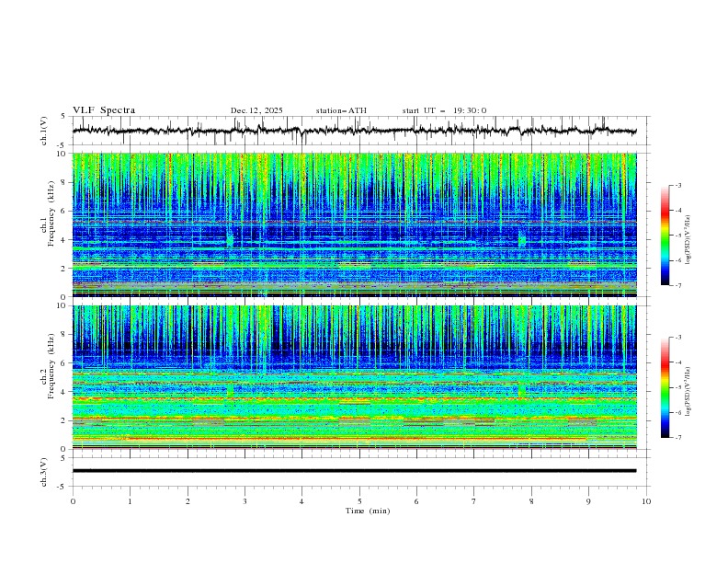Click the 'VLF Spectra' title text
Viewport: 728px width, 563px height.
[104, 110]
